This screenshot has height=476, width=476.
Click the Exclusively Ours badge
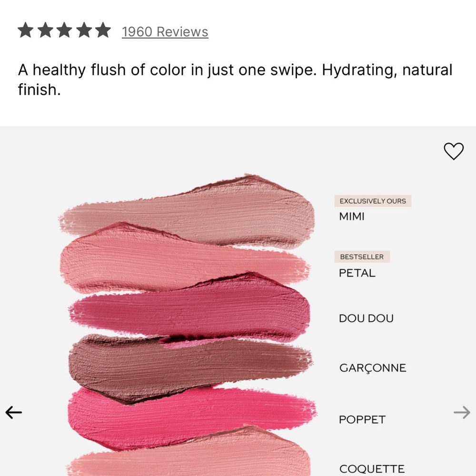click(373, 201)
